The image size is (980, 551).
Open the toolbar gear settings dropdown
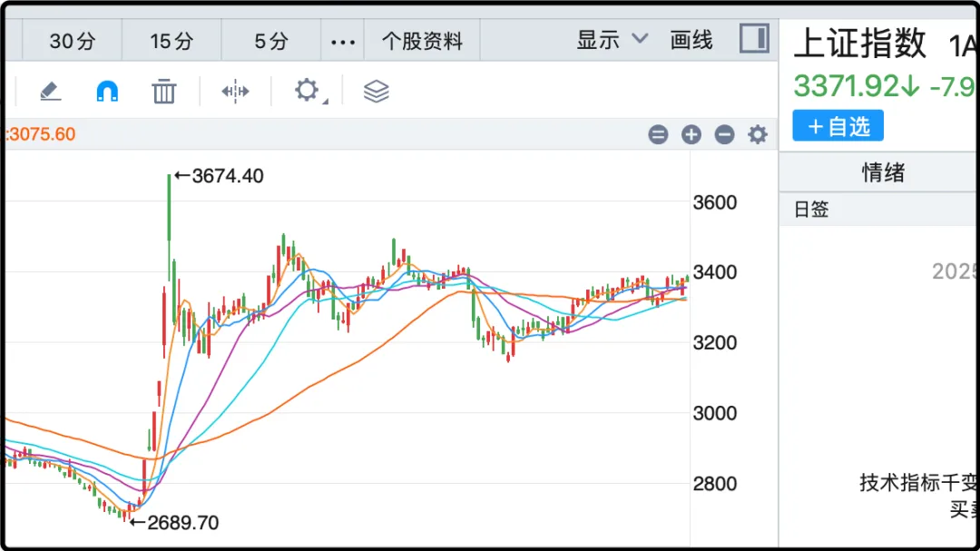(x=308, y=91)
